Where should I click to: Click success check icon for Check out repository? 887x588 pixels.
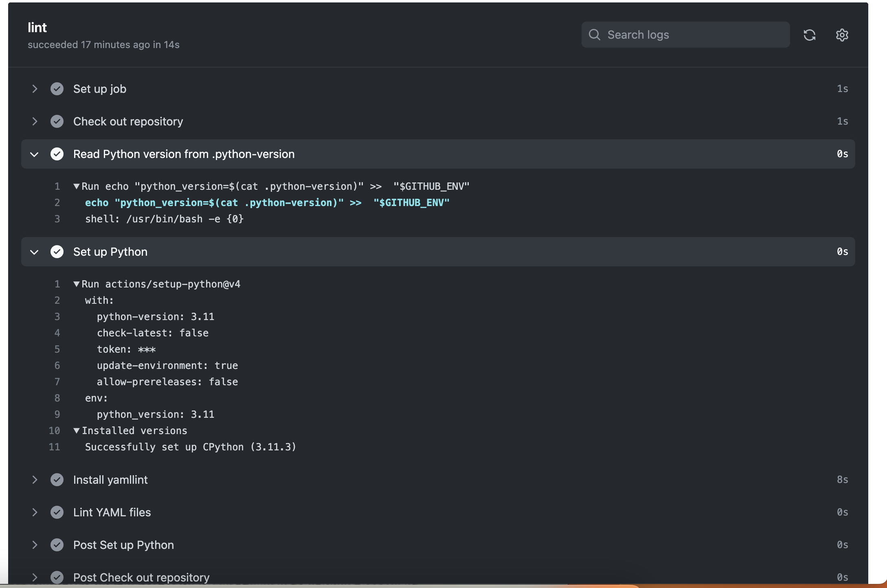pyautogui.click(x=57, y=121)
